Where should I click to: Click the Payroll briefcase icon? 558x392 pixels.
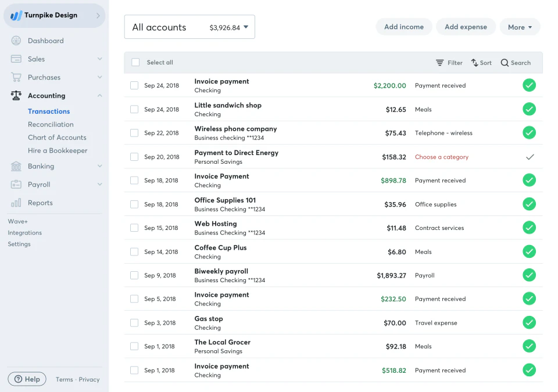pyautogui.click(x=16, y=185)
